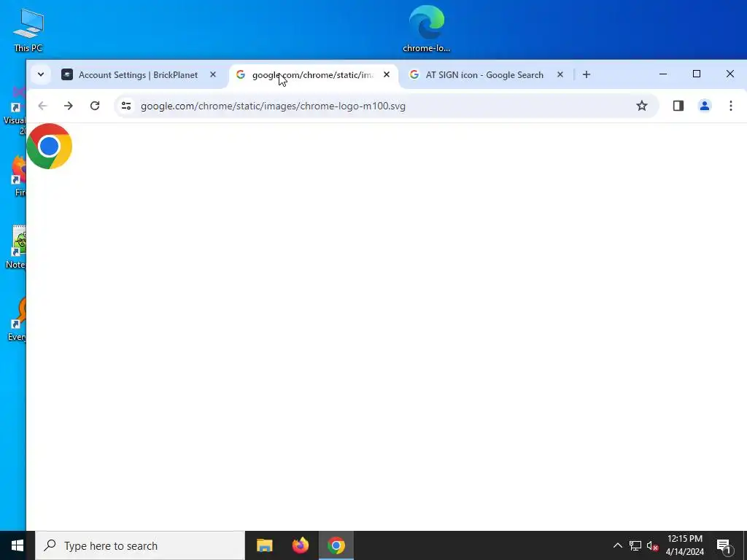Screen dimensions: 747x560
Task: Switch to AT SIGN icon Google Search tab
Action: pos(484,75)
